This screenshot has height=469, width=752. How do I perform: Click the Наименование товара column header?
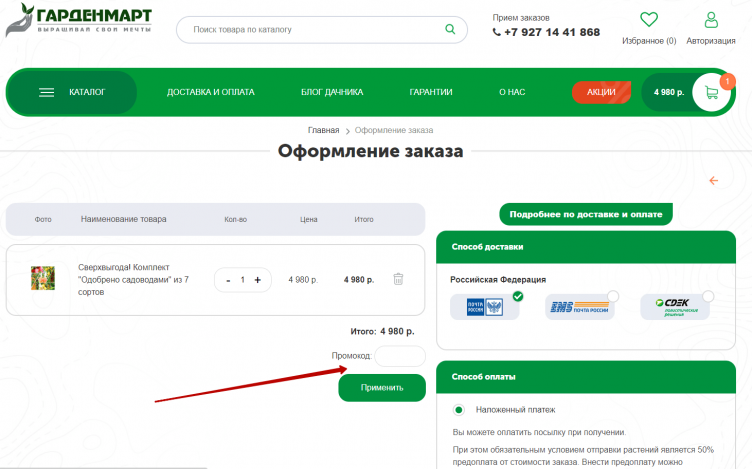123,219
